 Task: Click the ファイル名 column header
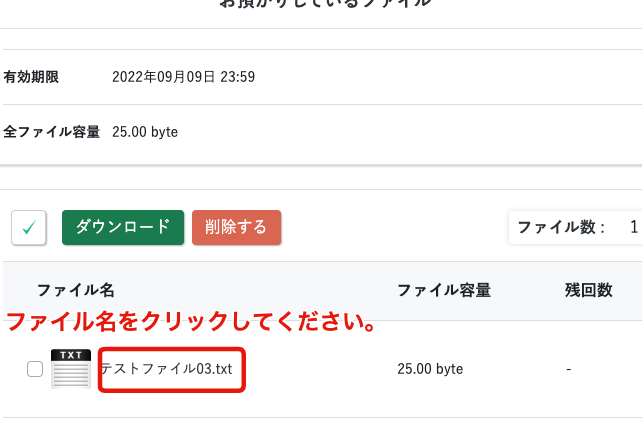point(76,291)
